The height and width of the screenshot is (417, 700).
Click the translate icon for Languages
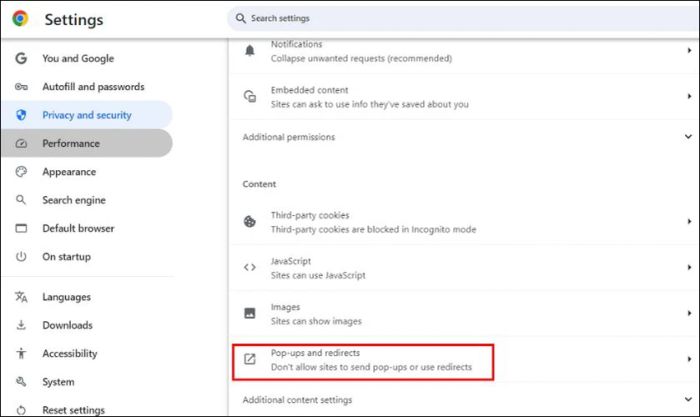pos(21,297)
